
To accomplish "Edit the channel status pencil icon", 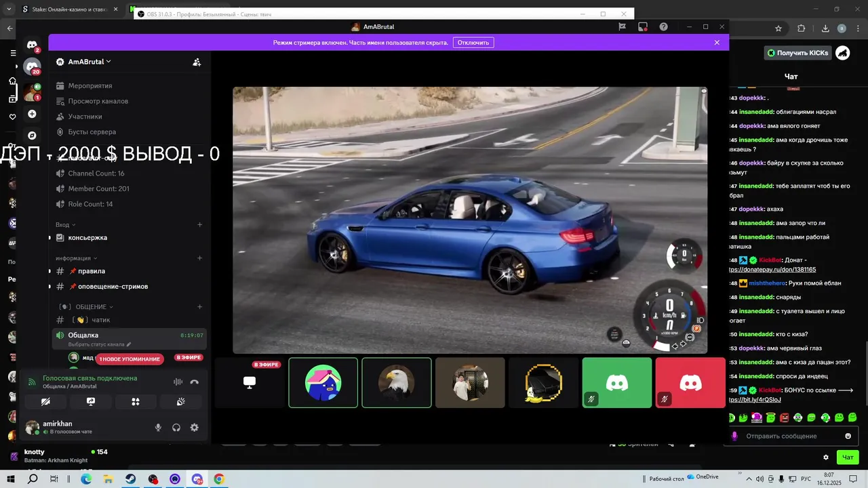I will 129,344.
